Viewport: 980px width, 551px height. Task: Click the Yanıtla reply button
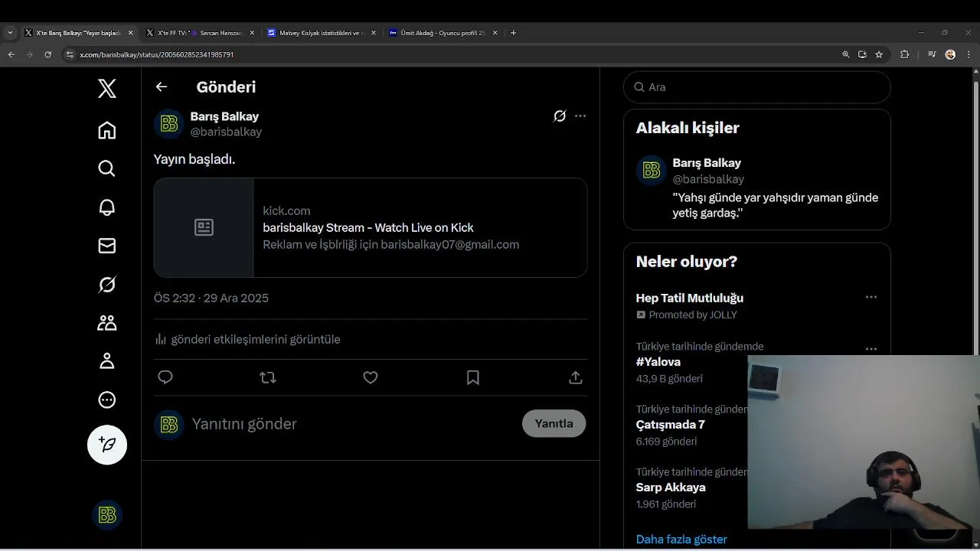[x=554, y=423]
